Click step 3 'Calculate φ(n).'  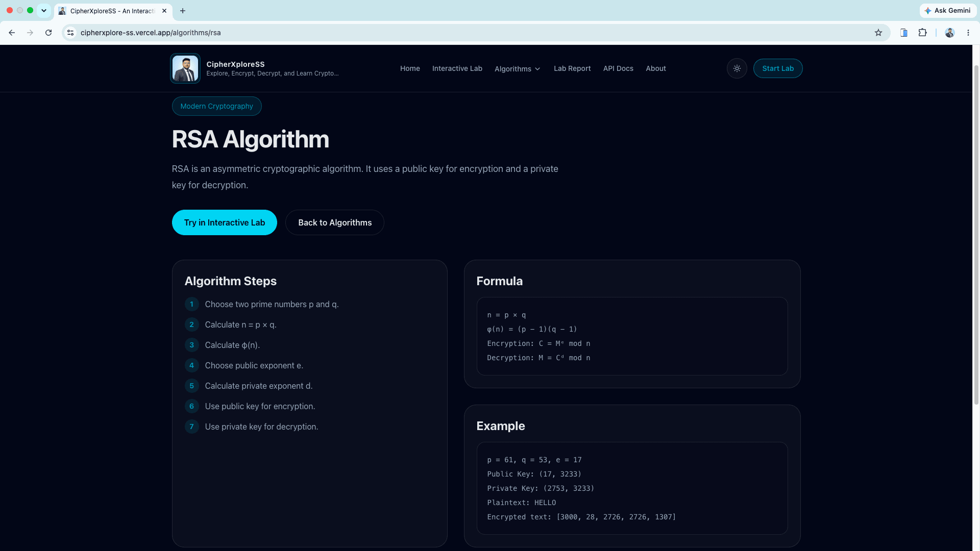[233, 345]
